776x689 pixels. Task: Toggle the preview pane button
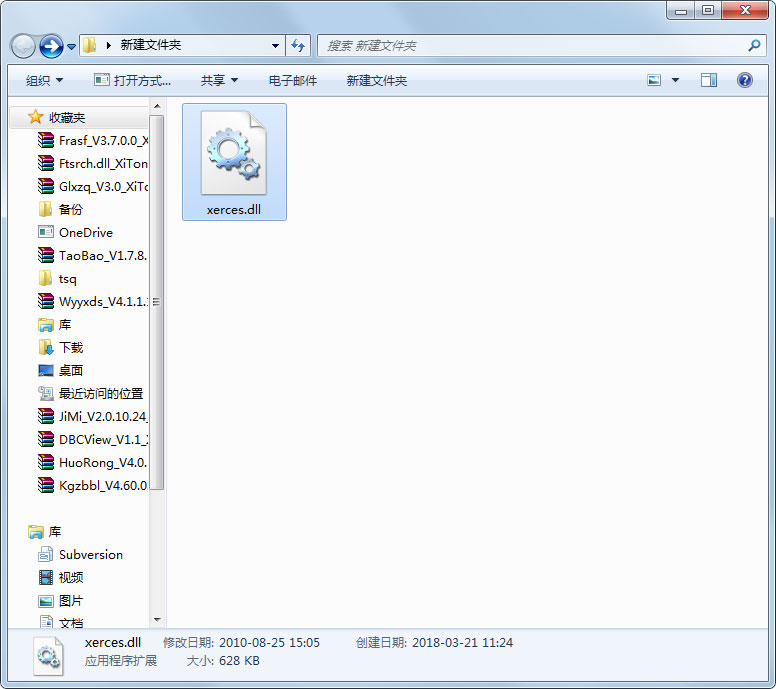pyautogui.click(x=709, y=80)
